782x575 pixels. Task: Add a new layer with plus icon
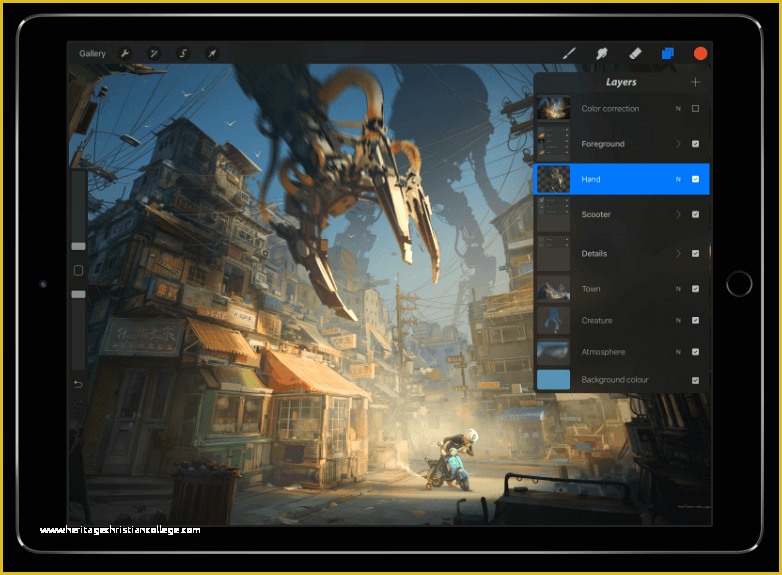coord(695,82)
